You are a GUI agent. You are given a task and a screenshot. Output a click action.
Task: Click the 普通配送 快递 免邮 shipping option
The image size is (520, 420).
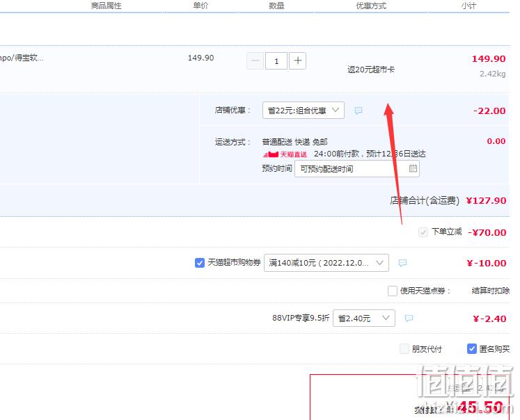[295, 142]
